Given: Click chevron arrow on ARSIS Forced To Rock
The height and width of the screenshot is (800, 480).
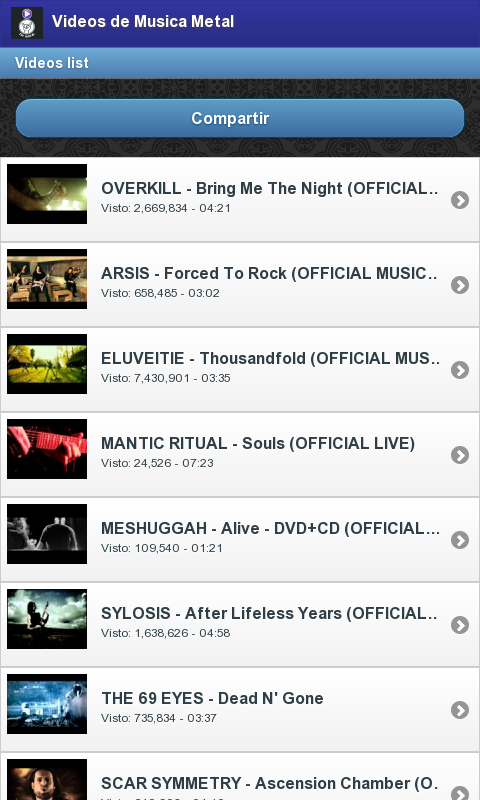Looking at the screenshot, I should [460, 285].
